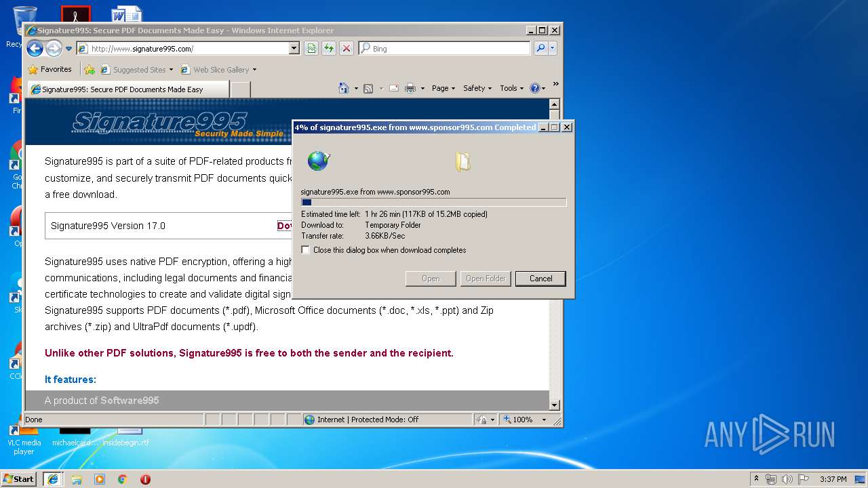Screen dimensions: 868x488
Task: Click the Help question mark icon
Action: 535,88
